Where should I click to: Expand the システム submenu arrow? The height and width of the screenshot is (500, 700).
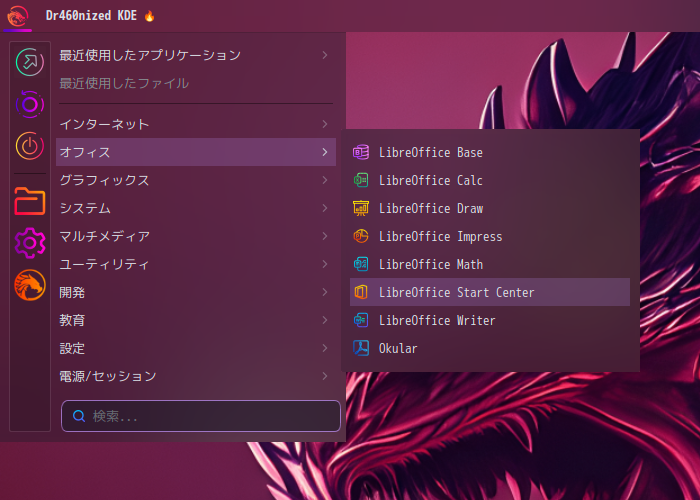point(325,208)
